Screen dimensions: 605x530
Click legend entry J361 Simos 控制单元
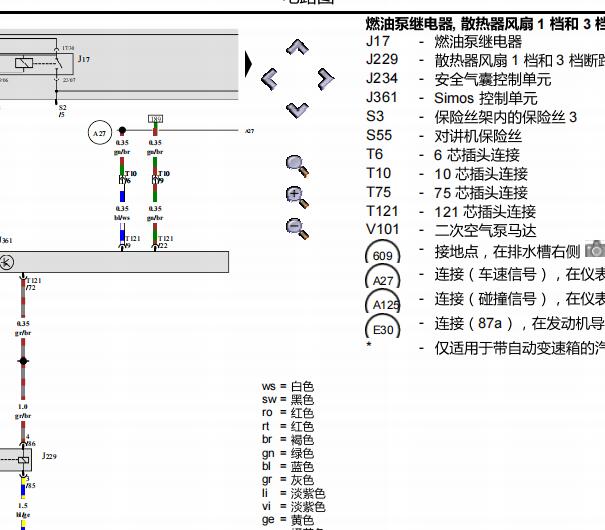[451, 98]
